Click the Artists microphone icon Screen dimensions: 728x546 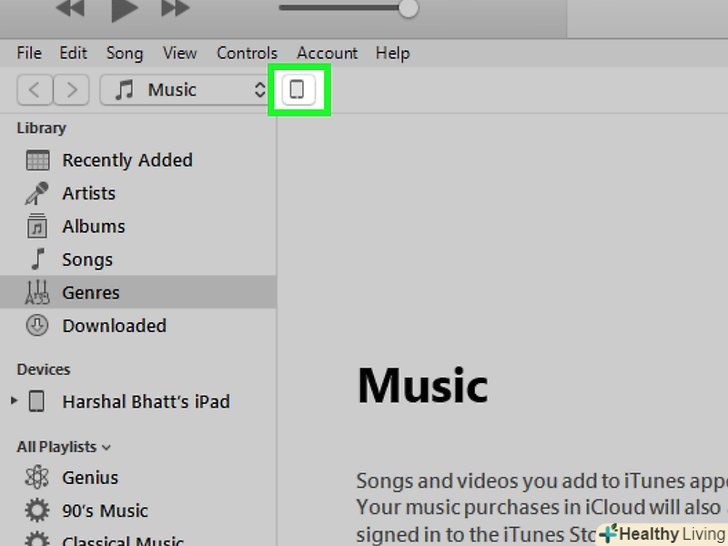pos(37,193)
